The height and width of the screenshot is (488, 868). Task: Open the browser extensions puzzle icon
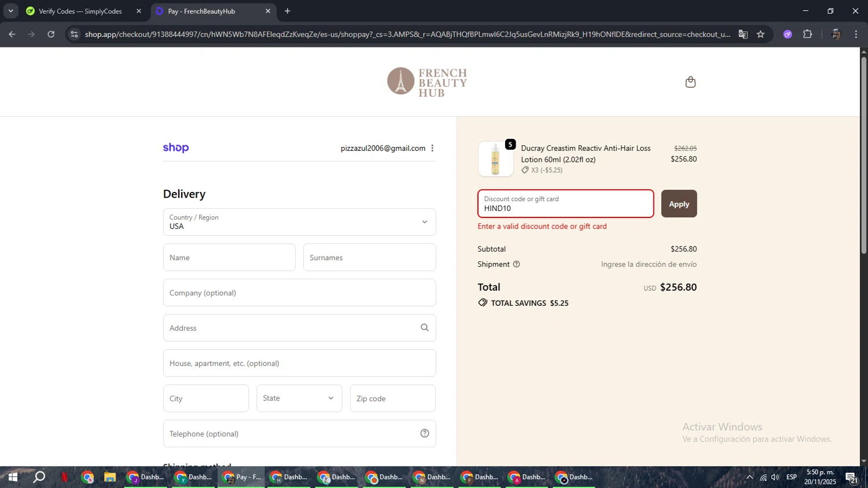click(x=808, y=34)
